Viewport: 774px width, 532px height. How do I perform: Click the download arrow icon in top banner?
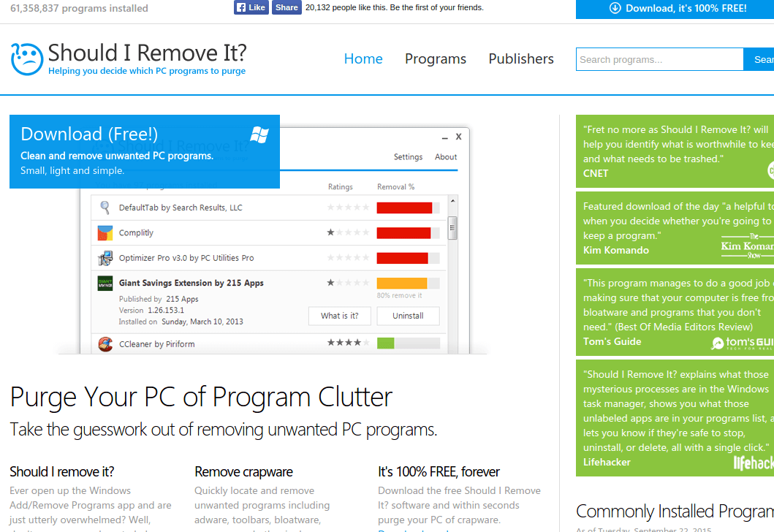coord(615,8)
